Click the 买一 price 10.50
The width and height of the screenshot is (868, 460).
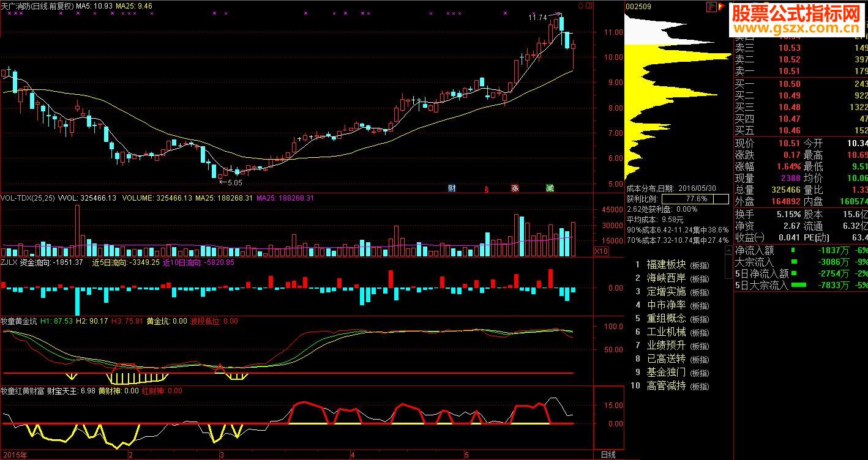coord(789,84)
